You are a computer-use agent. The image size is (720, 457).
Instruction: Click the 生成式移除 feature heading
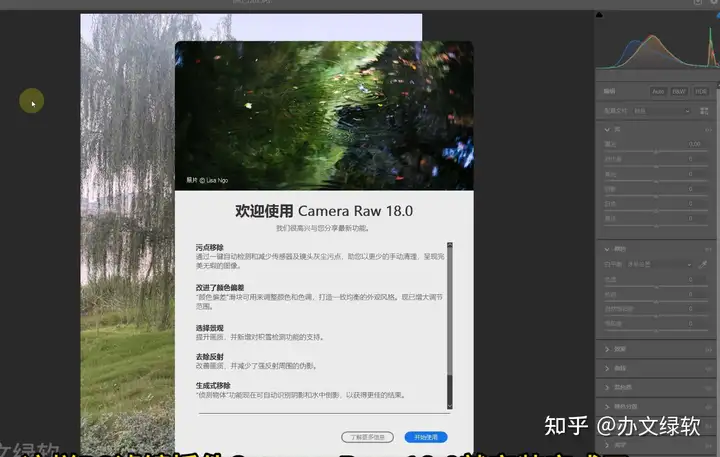point(213,385)
